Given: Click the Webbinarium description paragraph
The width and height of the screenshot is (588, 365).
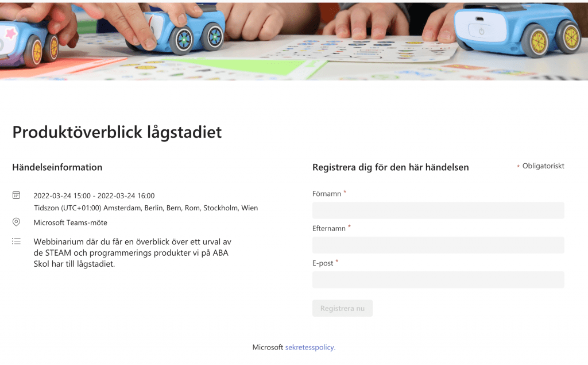Looking at the screenshot, I should [132, 253].
